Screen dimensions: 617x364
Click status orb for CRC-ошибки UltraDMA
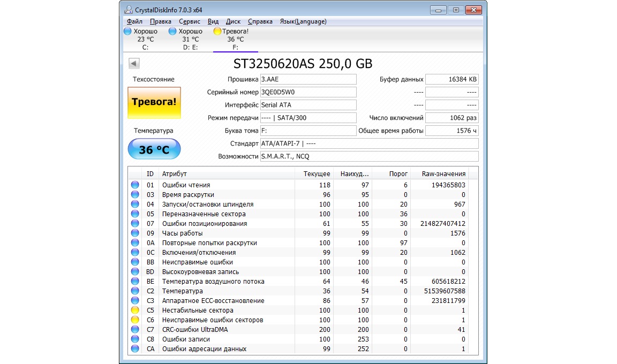coord(135,329)
